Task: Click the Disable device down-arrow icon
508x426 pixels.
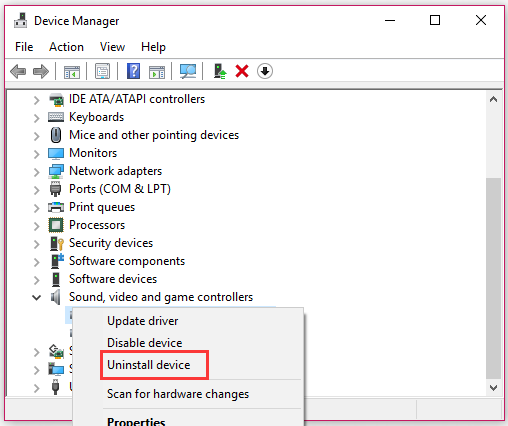Action: pyautogui.click(x=265, y=71)
